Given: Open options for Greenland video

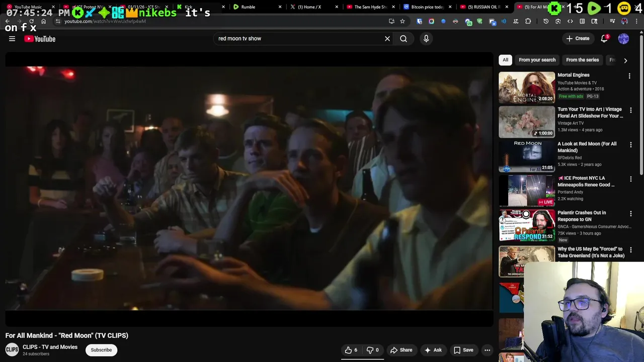Looking at the screenshot, I should (x=631, y=250).
